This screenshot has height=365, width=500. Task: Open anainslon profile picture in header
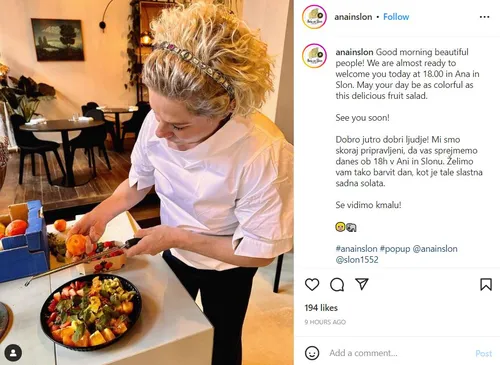[x=314, y=17]
